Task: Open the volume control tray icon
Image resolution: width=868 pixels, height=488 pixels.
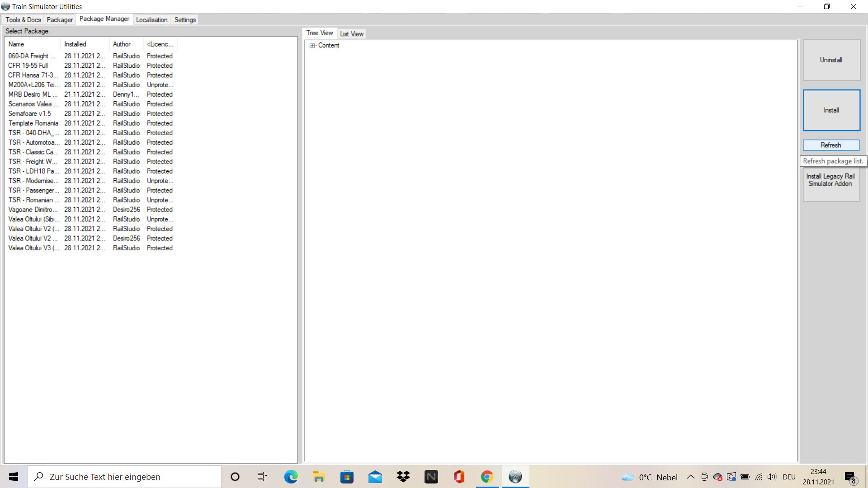Action: pyautogui.click(x=772, y=477)
